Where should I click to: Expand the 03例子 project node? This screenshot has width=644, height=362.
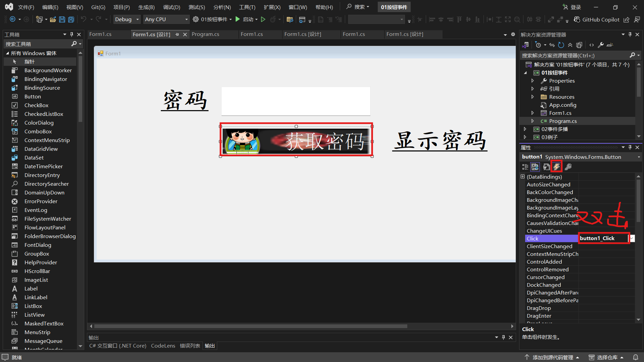point(525,137)
